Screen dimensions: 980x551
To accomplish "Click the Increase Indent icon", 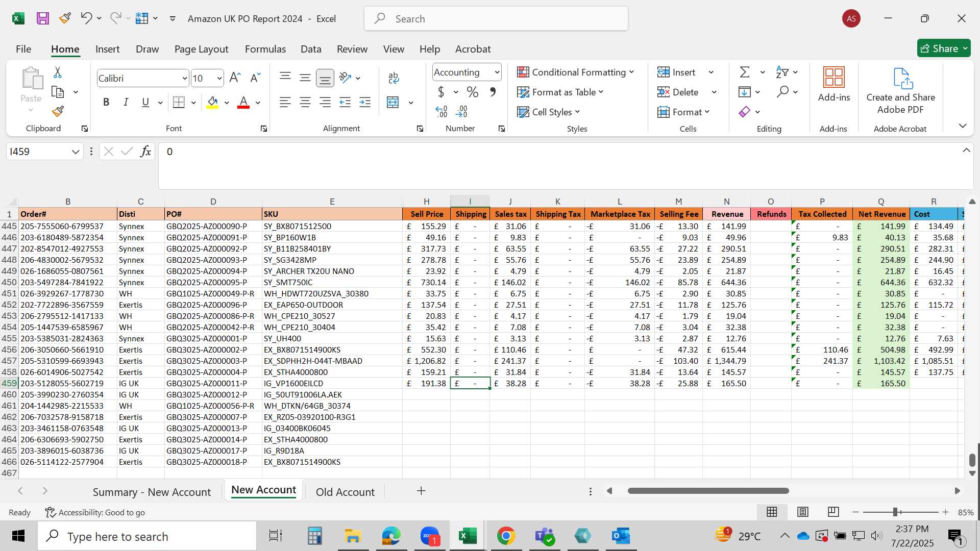I will (x=365, y=102).
